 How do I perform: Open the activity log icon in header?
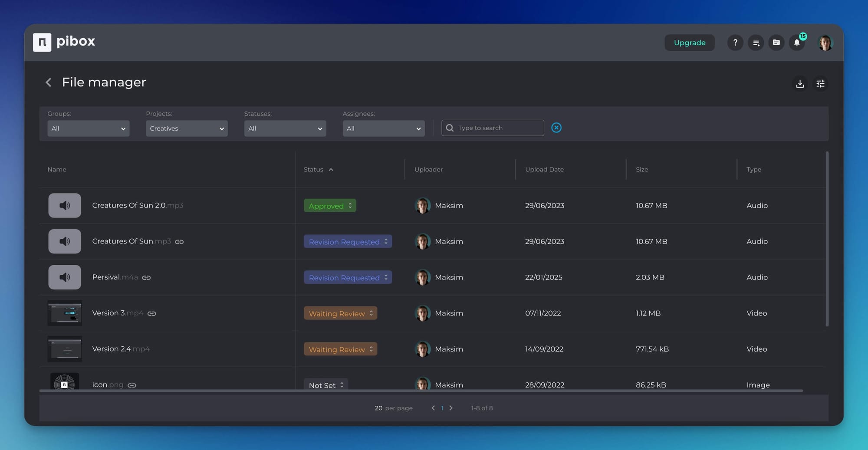(756, 43)
